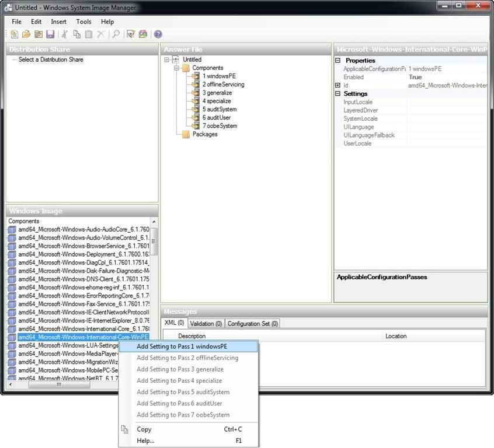
Task: Click the Deployment component icon
Action: tap(12, 254)
